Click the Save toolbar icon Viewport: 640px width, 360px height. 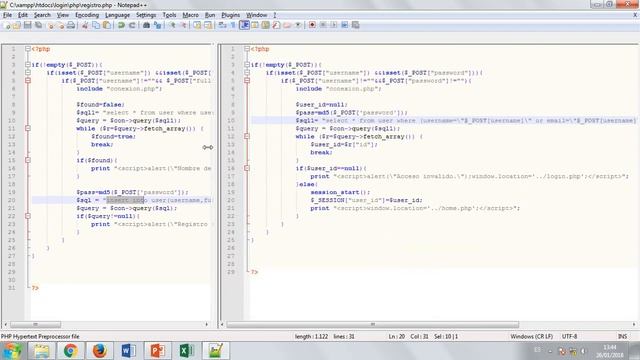pos(27,25)
